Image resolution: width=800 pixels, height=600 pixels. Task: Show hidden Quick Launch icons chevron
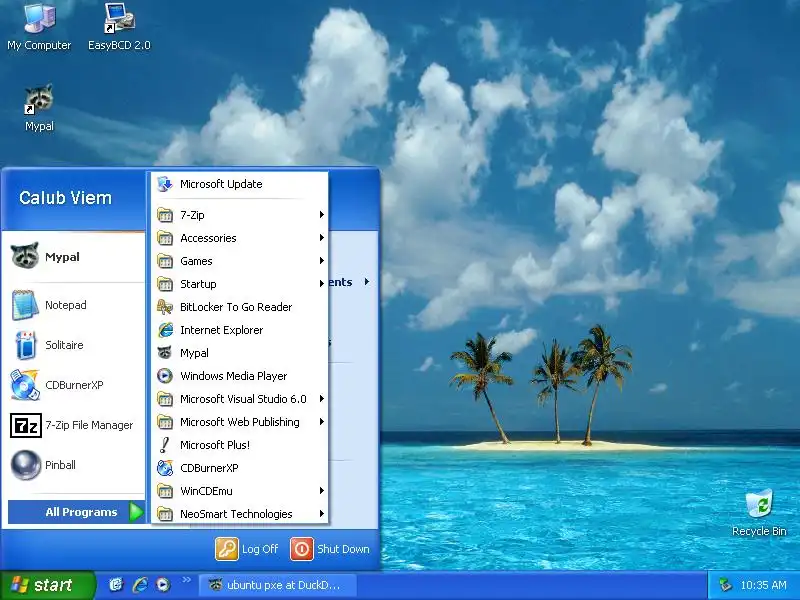(x=186, y=579)
